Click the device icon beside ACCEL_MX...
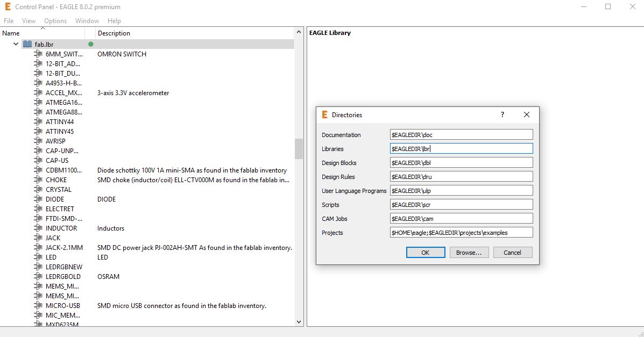The height and width of the screenshot is (337, 644). click(x=38, y=93)
